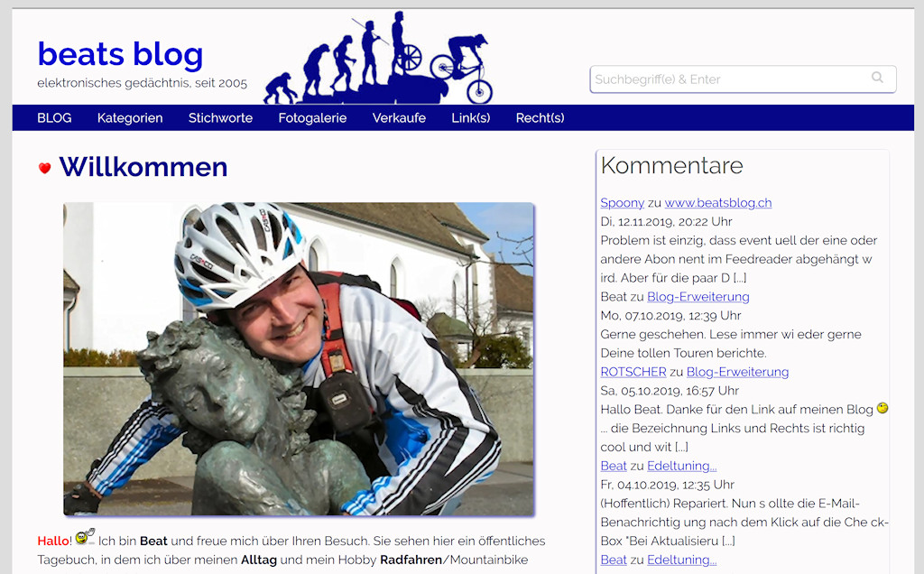Open the Kategorien menu

(130, 118)
